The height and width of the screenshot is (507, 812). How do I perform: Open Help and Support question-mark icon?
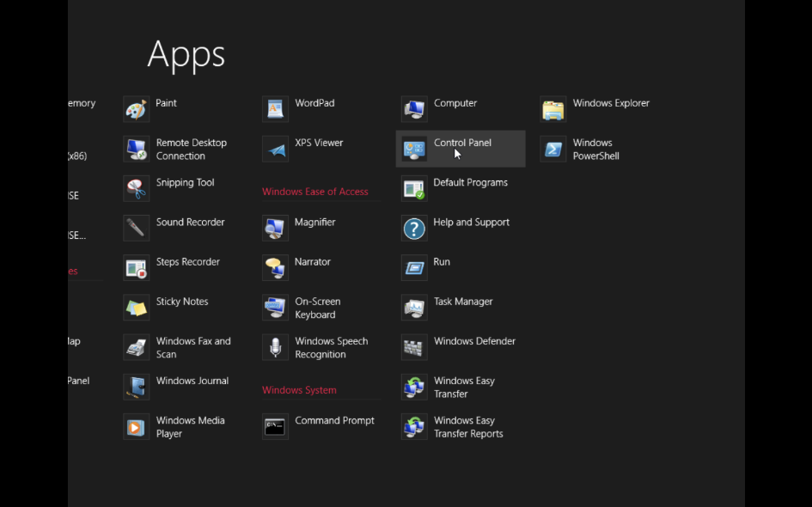point(414,229)
